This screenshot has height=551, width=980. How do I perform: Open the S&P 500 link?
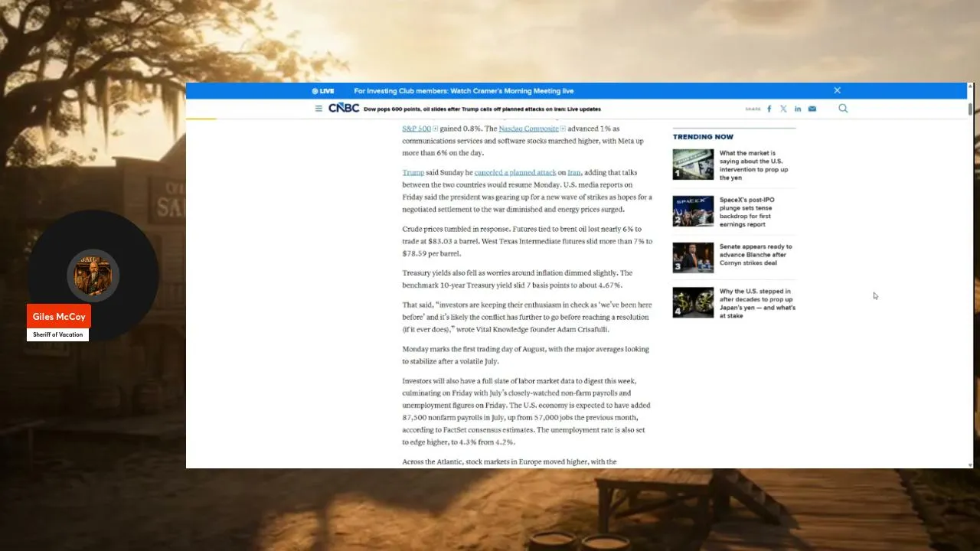pos(416,129)
